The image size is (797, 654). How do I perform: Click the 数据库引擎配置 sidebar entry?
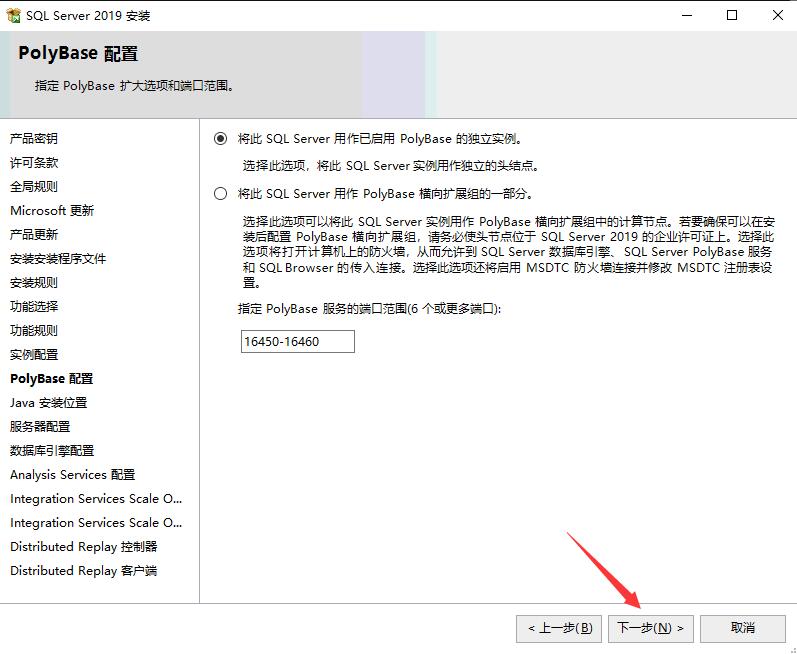pos(52,451)
